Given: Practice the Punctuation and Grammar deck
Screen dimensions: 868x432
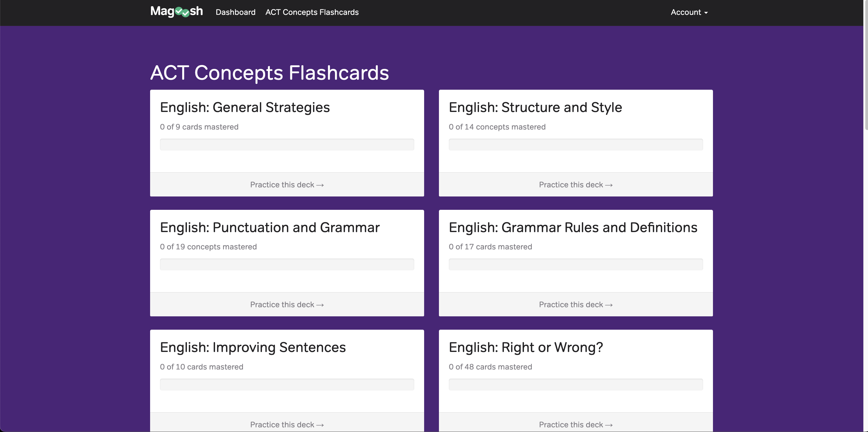Looking at the screenshot, I should pos(287,304).
